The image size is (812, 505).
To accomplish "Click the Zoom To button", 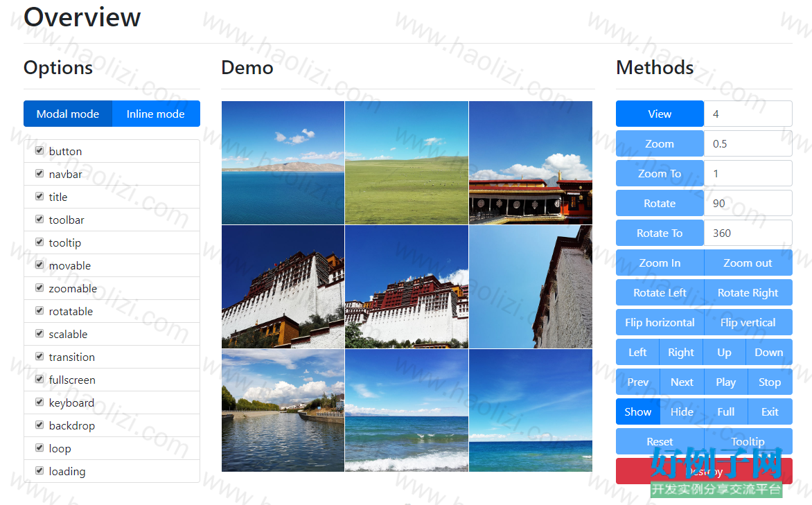I will tap(660, 173).
